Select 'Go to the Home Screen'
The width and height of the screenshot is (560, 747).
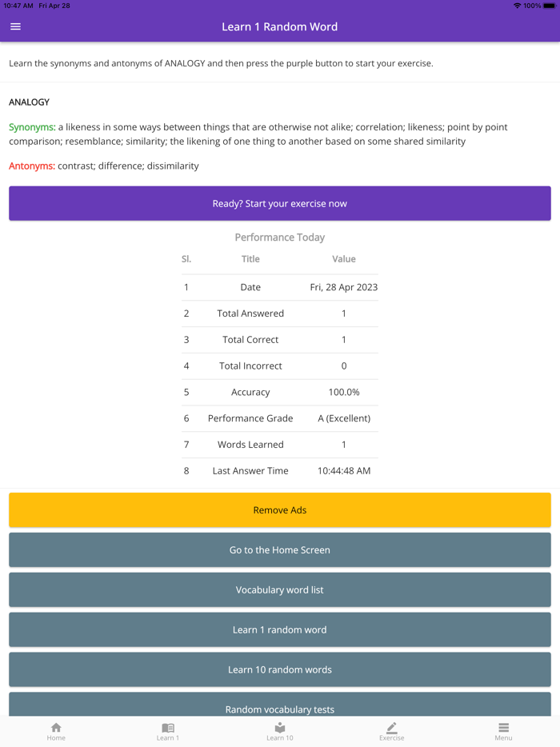(280, 549)
